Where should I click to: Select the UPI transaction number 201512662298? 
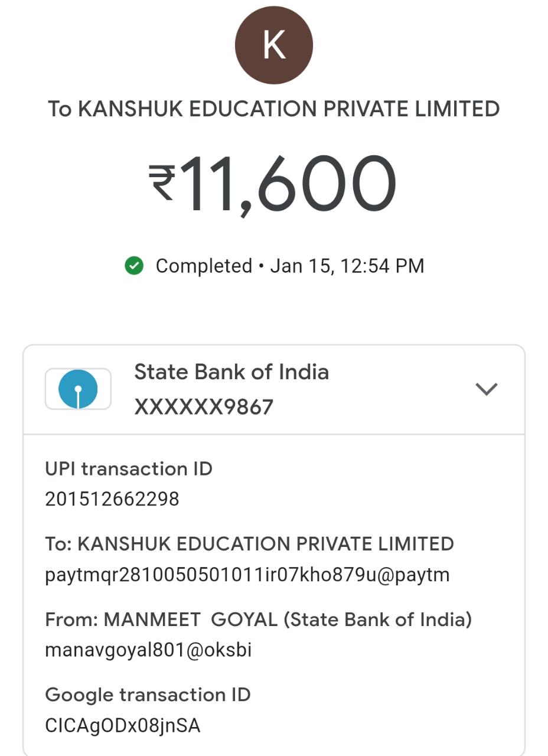click(x=112, y=499)
